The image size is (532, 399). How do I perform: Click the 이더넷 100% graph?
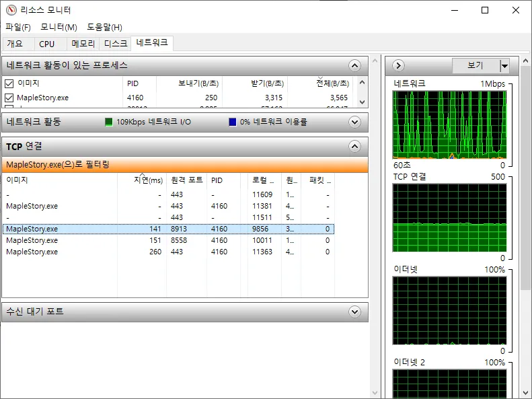(x=449, y=311)
